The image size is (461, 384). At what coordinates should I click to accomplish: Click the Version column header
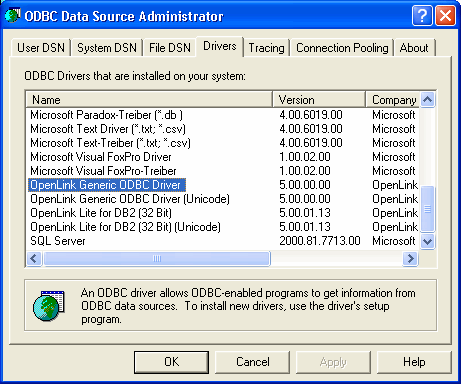point(319,100)
